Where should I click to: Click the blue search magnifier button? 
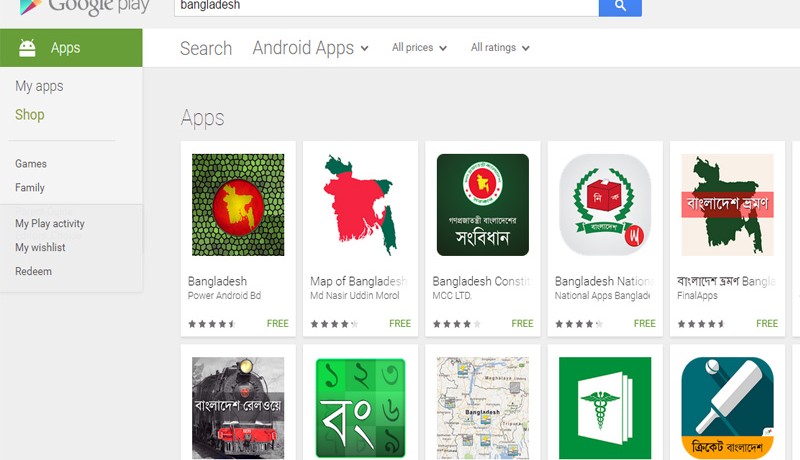620,7
